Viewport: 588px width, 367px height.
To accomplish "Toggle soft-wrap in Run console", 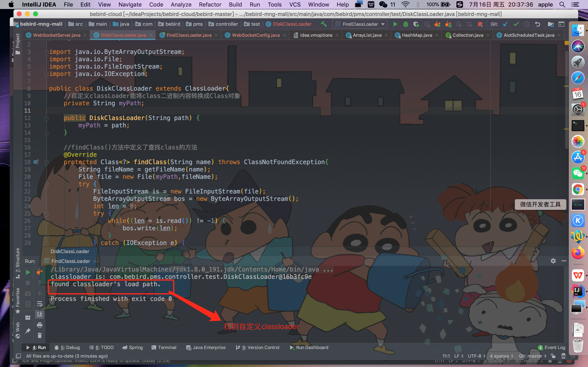I will coord(40,304).
